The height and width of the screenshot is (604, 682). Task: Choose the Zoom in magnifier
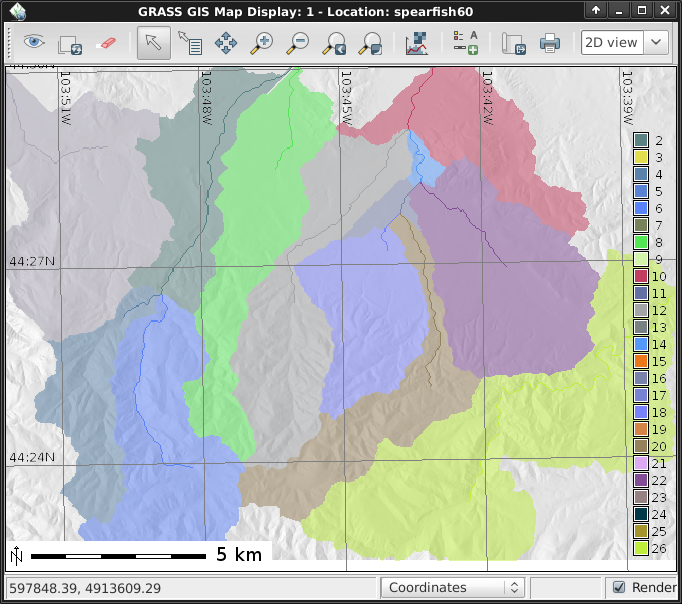pyautogui.click(x=262, y=43)
